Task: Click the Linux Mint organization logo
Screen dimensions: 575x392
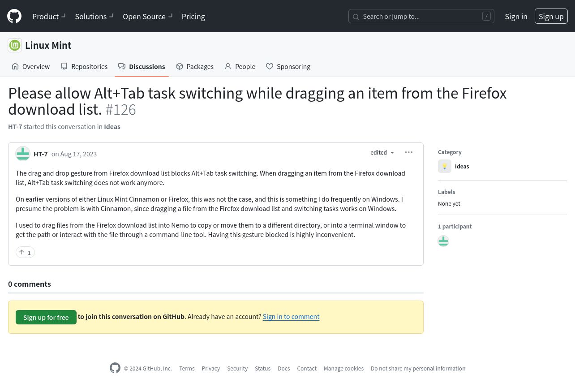Action: [x=15, y=45]
